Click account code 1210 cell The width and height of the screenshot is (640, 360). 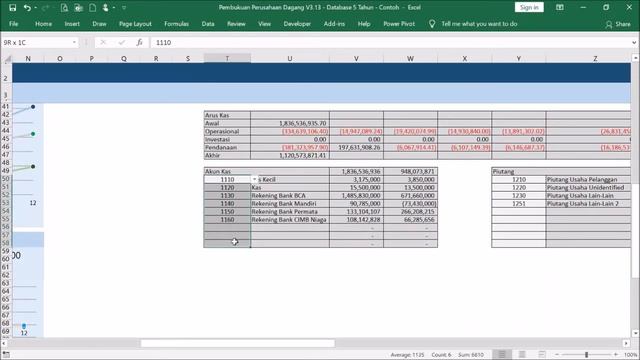tap(519, 179)
